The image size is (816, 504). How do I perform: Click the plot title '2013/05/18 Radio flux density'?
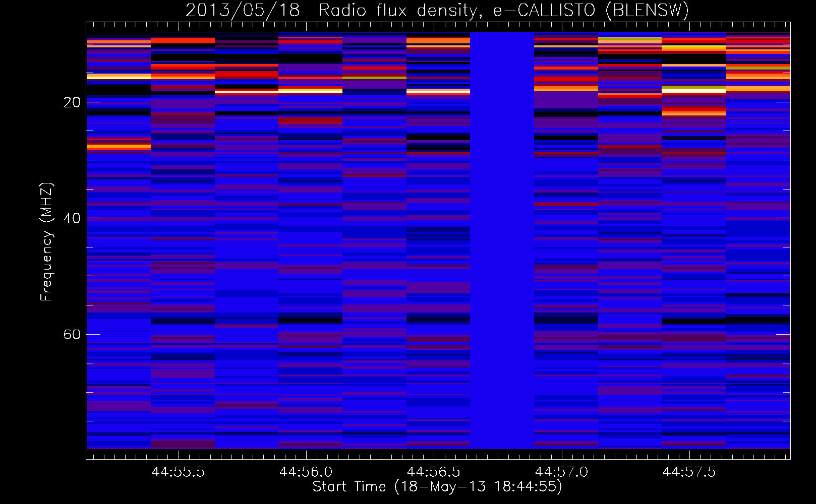coord(437,10)
